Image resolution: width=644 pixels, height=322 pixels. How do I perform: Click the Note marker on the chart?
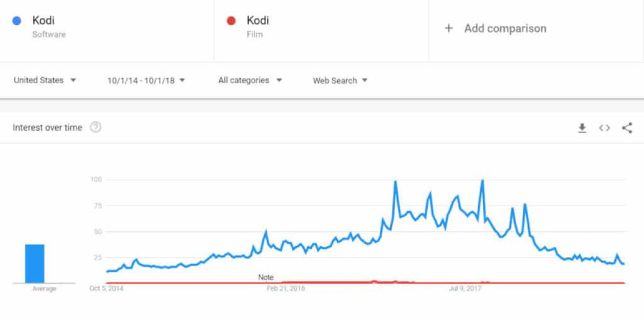click(266, 277)
